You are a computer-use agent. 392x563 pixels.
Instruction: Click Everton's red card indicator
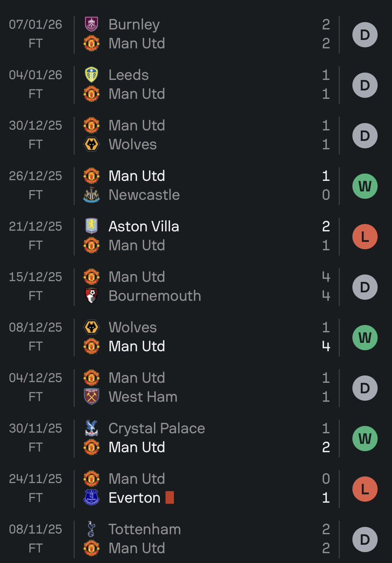pos(169,498)
